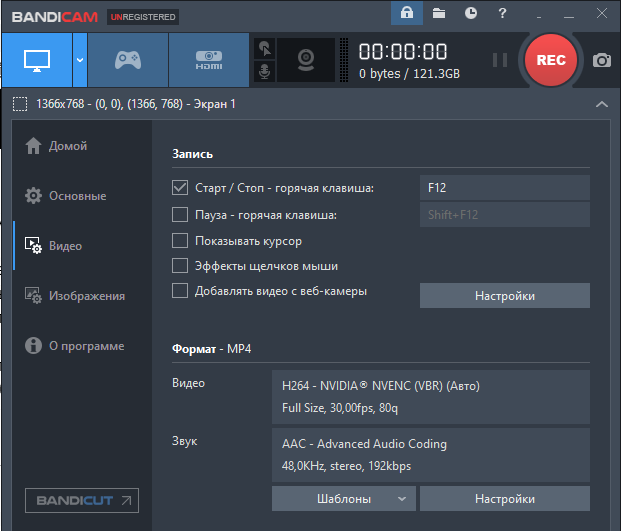Toggle mouse cursor recording icon
621x531 pixels.
click(x=265, y=49)
